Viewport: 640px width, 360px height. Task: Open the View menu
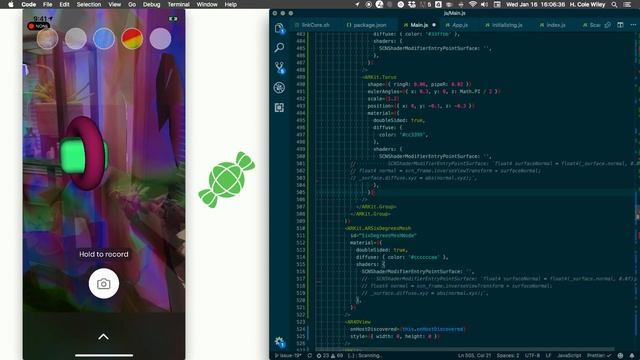[114, 4]
